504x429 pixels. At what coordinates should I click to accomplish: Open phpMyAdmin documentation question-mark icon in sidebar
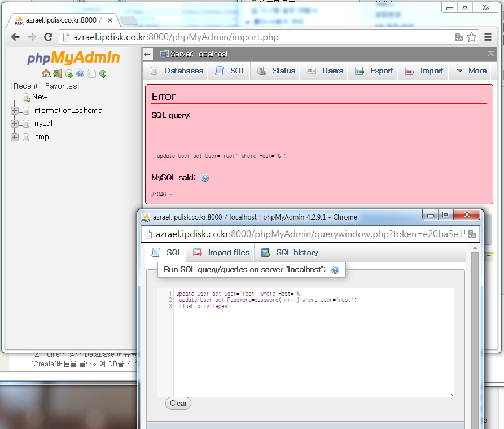pos(80,74)
